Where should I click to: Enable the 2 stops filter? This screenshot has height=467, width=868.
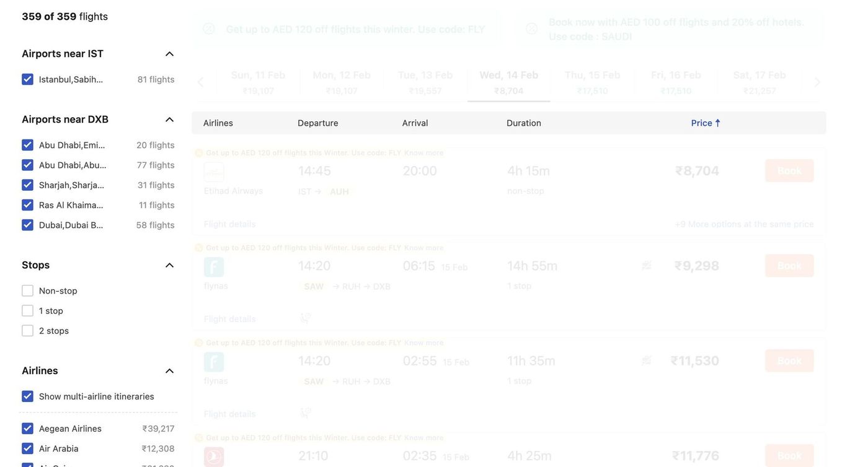click(27, 331)
